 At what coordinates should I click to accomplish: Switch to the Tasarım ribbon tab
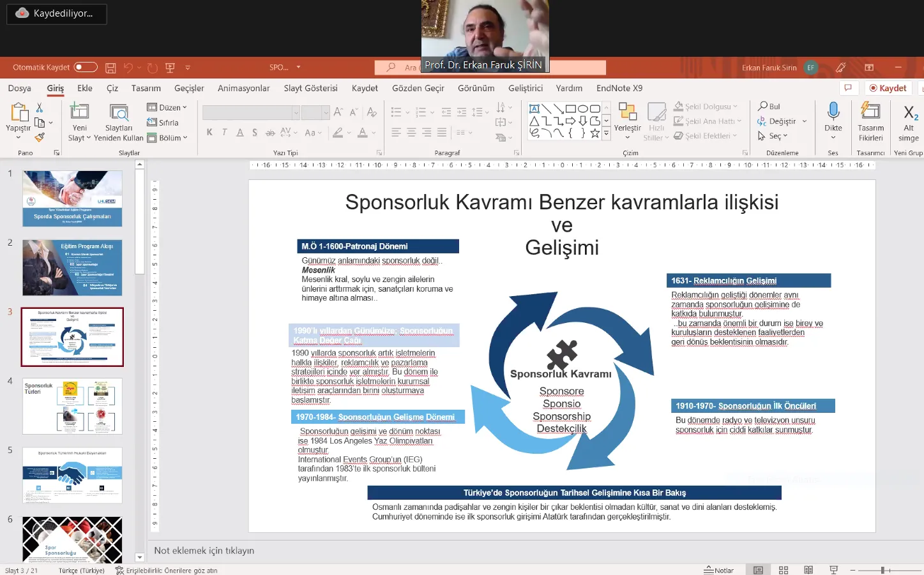146,88
